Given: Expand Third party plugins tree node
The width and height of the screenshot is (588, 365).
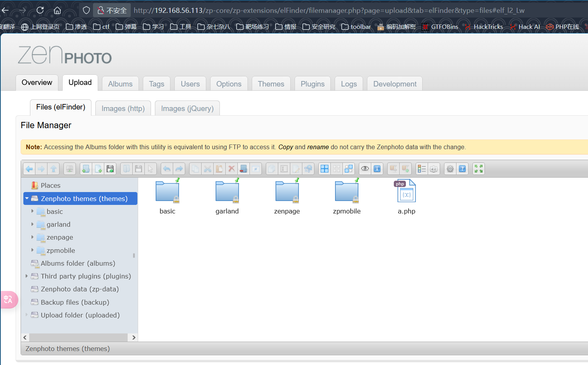Looking at the screenshot, I should coord(26,276).
